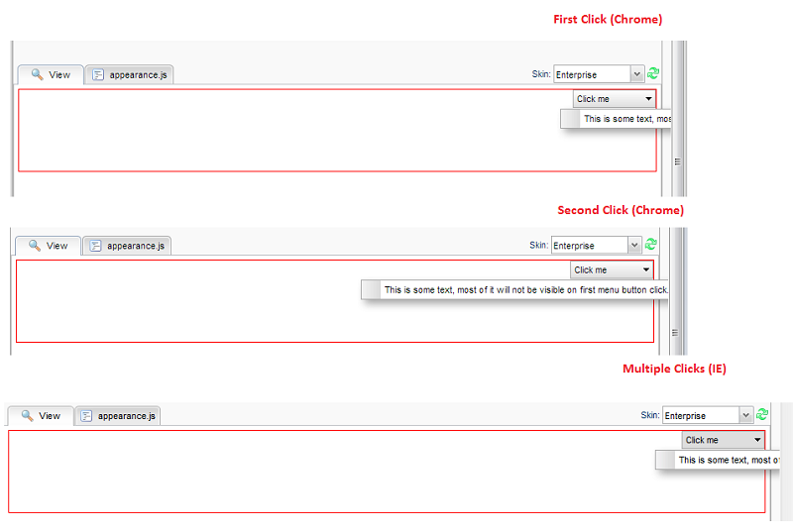Open the 'Click me' menu button in First Click screenshot
Screen dimensions: 793x532
615,99
